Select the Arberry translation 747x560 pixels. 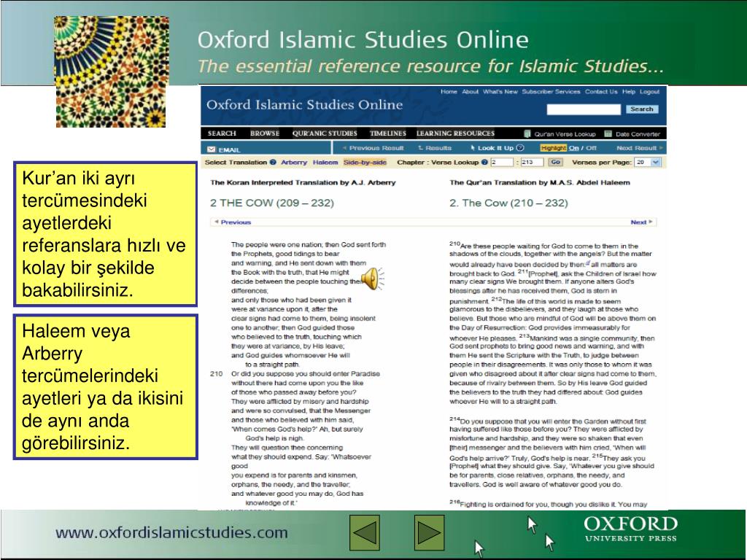point(294,163)
